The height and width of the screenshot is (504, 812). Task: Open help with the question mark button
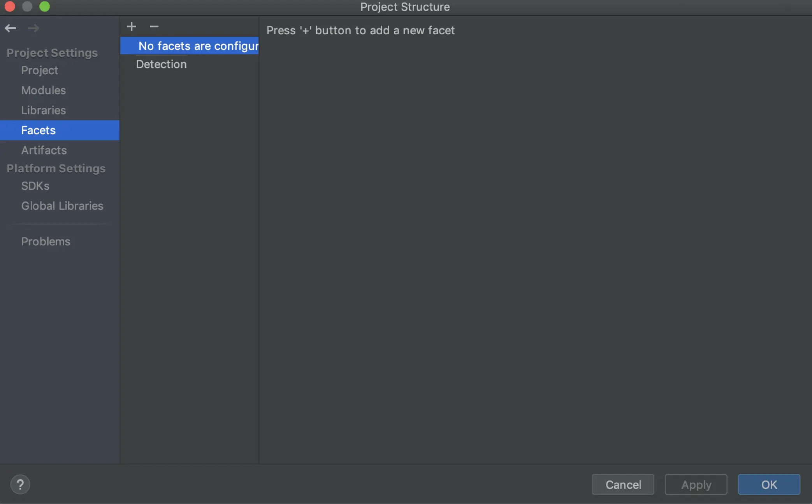coord(20,485)
